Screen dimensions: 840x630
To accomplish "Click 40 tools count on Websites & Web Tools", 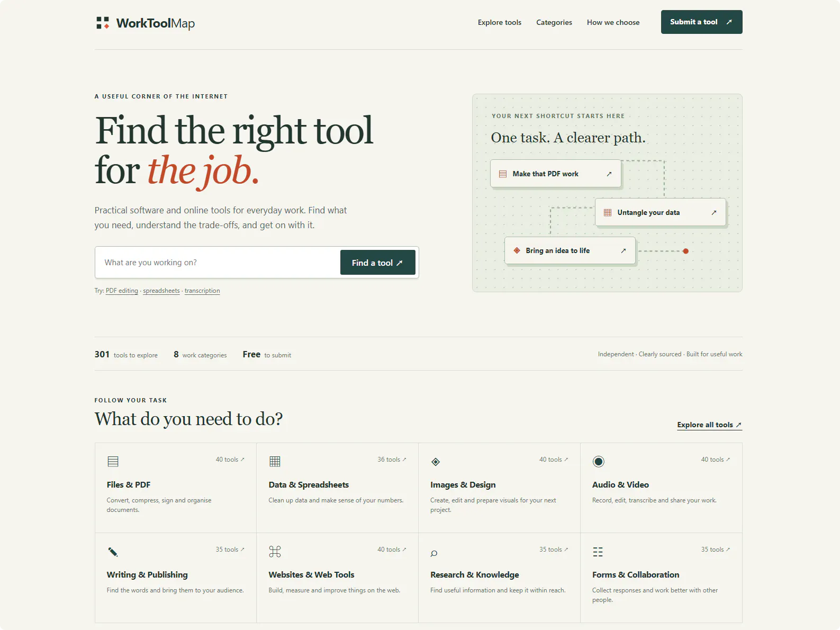I will click(x=392, y=550).
